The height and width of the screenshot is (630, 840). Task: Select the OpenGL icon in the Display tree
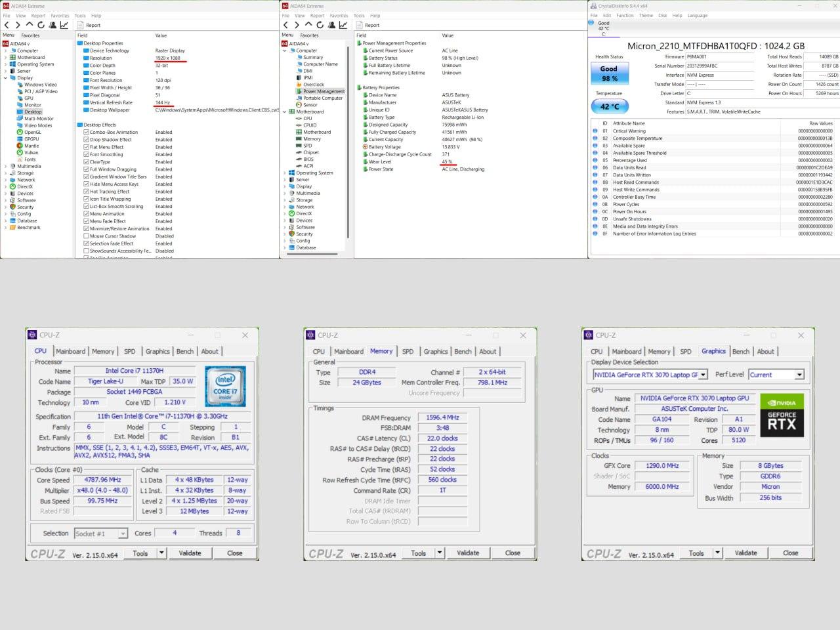(20, 132)
